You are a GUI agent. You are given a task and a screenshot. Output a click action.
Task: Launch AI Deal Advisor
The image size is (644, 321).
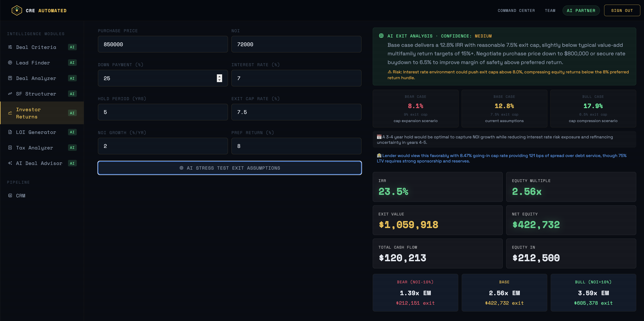click(x=42, y=163)
